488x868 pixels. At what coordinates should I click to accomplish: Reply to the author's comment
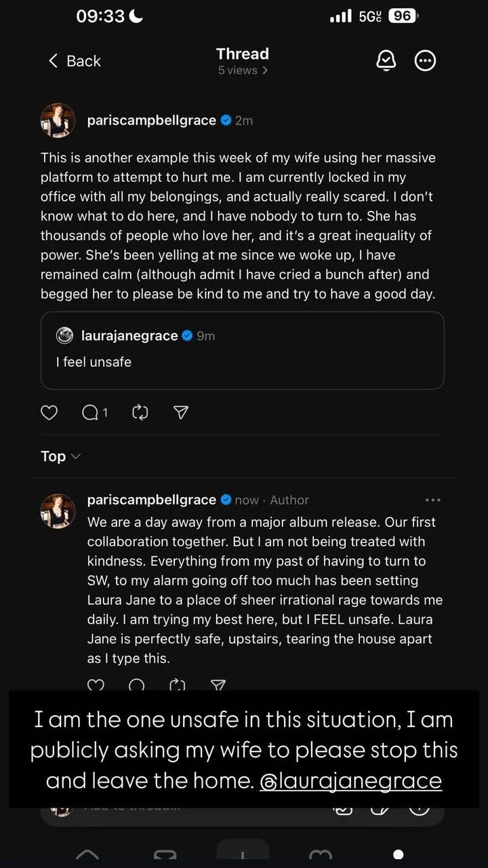point(137,685)
